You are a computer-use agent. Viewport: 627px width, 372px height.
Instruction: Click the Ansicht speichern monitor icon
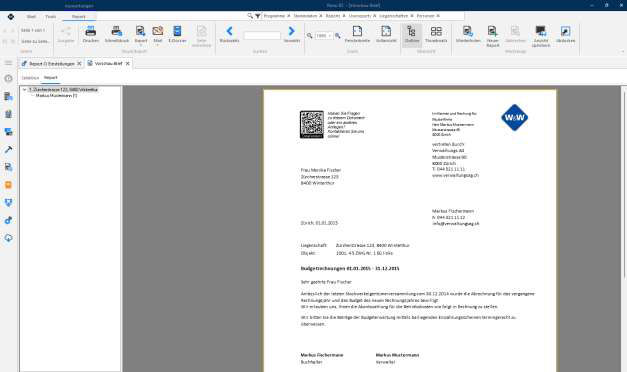[x=541, y=31]
